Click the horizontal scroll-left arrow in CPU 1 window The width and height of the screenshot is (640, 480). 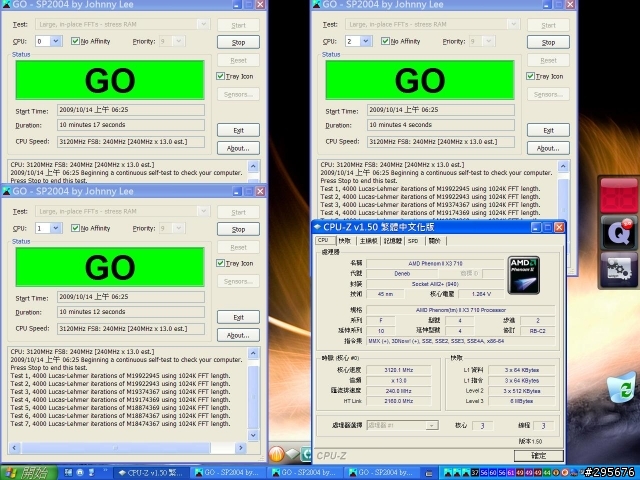14,448
